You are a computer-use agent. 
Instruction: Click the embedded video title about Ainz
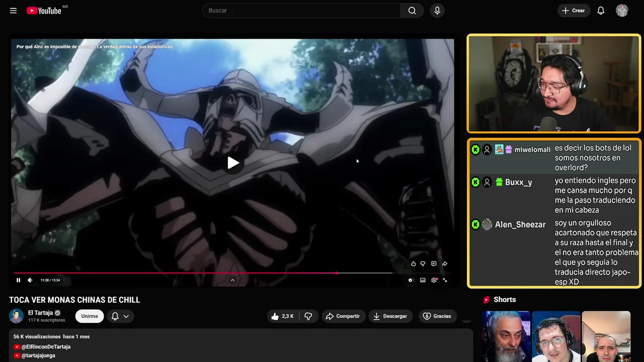point(95,47)
